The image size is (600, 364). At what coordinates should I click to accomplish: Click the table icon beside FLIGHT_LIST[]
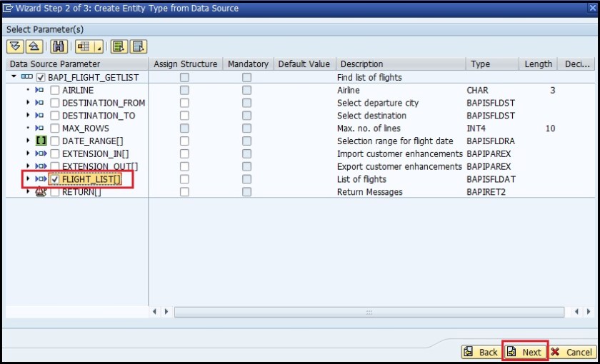click(41, 179)
